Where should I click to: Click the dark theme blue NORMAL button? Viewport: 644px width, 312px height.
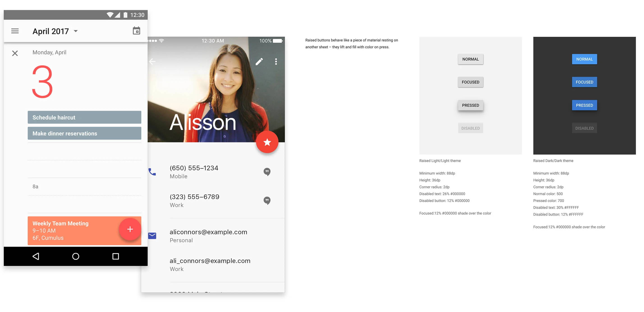pos(584,59)
